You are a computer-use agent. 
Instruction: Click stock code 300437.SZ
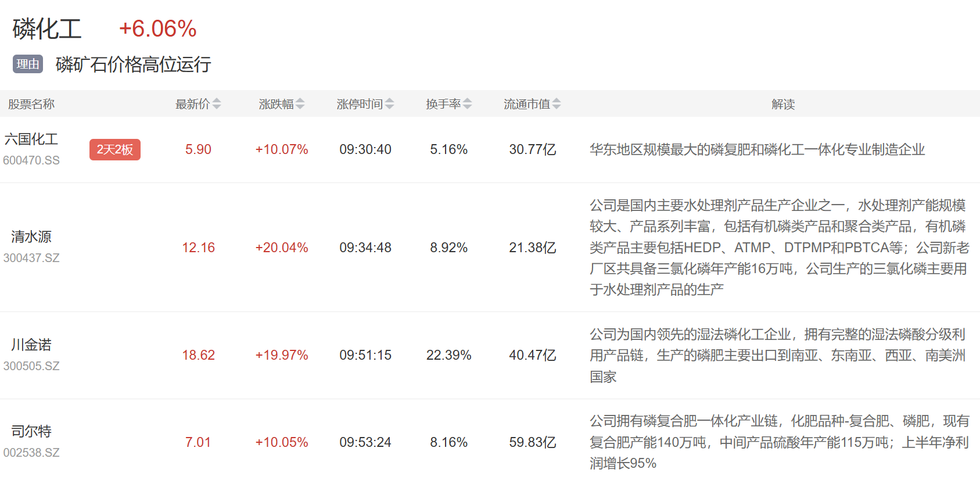(x=31, y=258)
